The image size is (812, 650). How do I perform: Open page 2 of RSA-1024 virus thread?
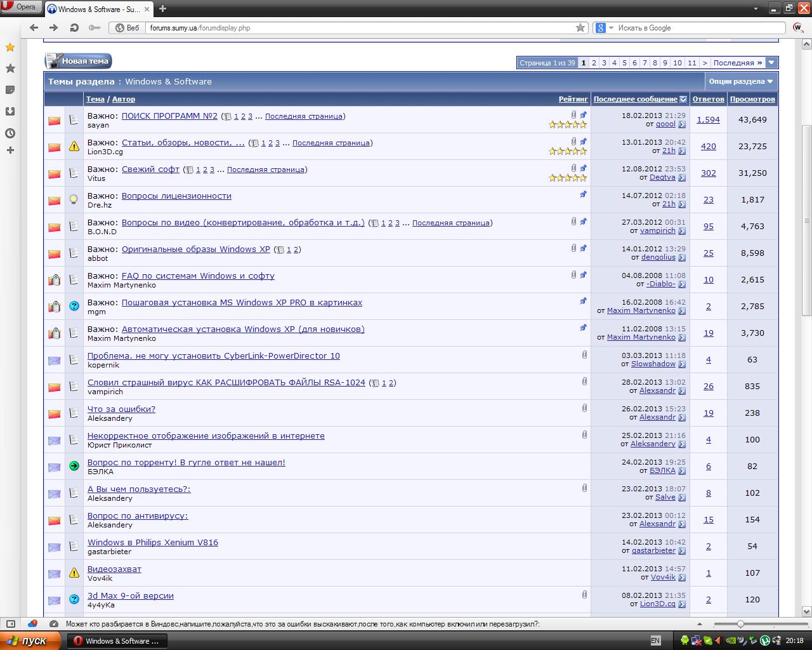391,383
